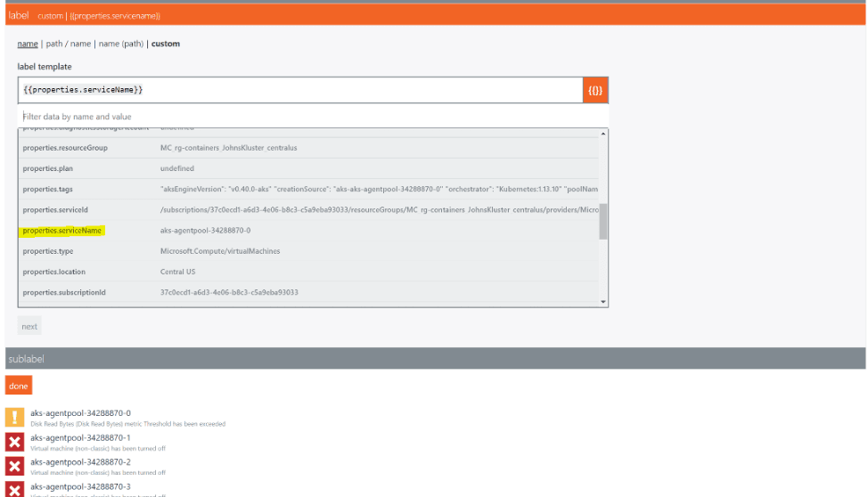This screenshot has width=868, height=497.
Task: Select the 'name' label option
Action: [28, 44]
